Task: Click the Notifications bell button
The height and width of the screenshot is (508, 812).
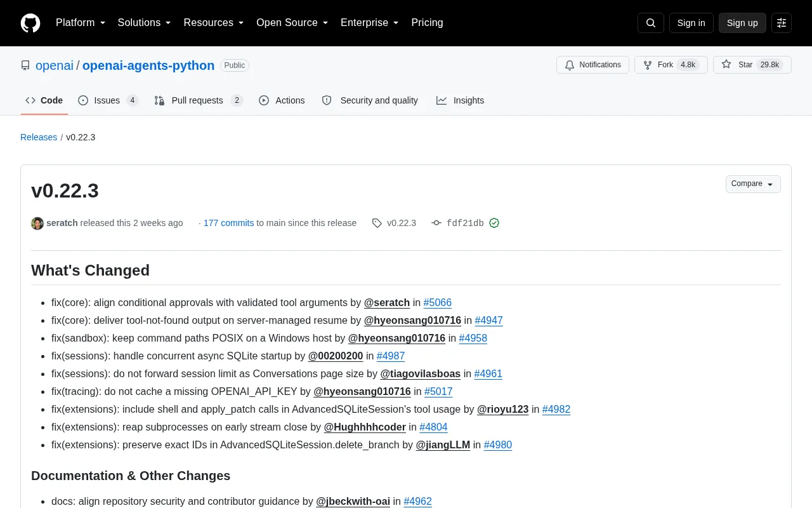Action: tap(593, 65)
